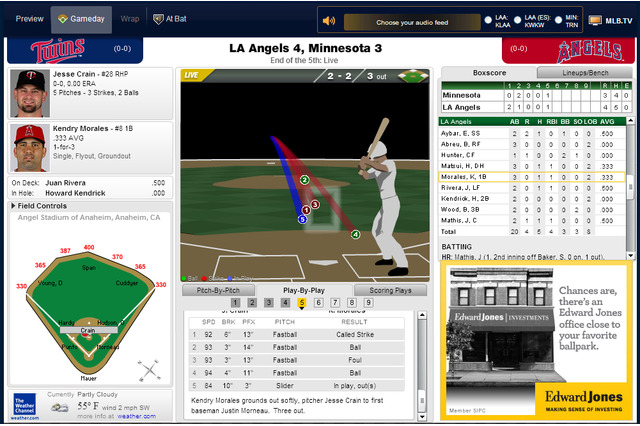Click the audio speaker icon

329,20
